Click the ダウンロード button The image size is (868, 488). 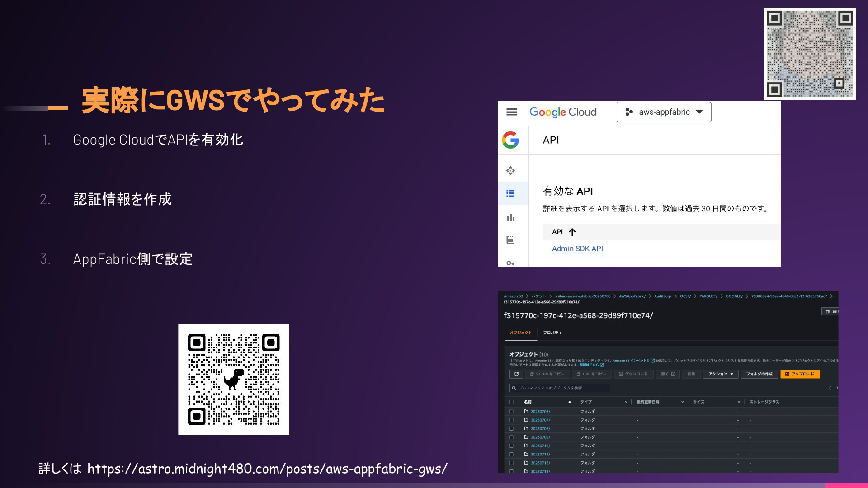[633, 374]
